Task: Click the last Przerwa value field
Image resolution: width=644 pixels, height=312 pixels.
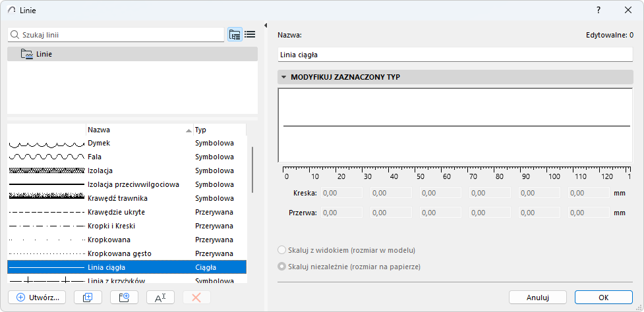Action: tap(589, 213)
